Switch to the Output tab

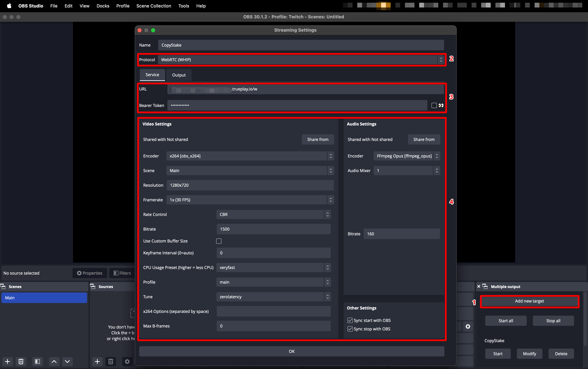pyautogui.click(x=179, y=75)
